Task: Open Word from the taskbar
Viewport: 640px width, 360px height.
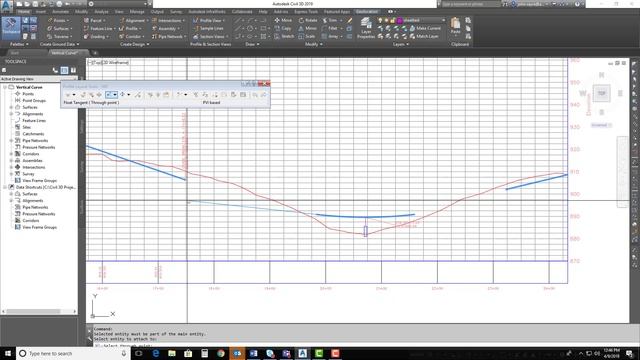Action: [x=253, y=353]
